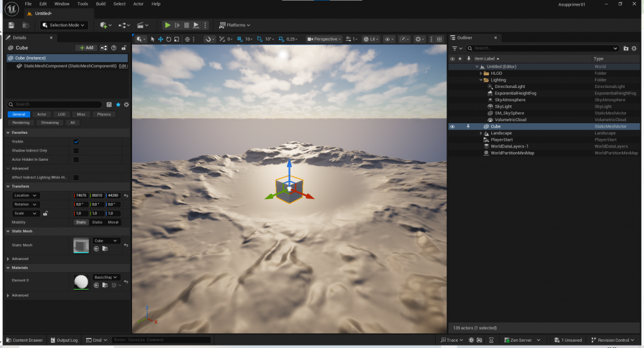Activate the Translate (move) gizmo tool
Screen dimensions: 644x348
[x=160, y=39]
